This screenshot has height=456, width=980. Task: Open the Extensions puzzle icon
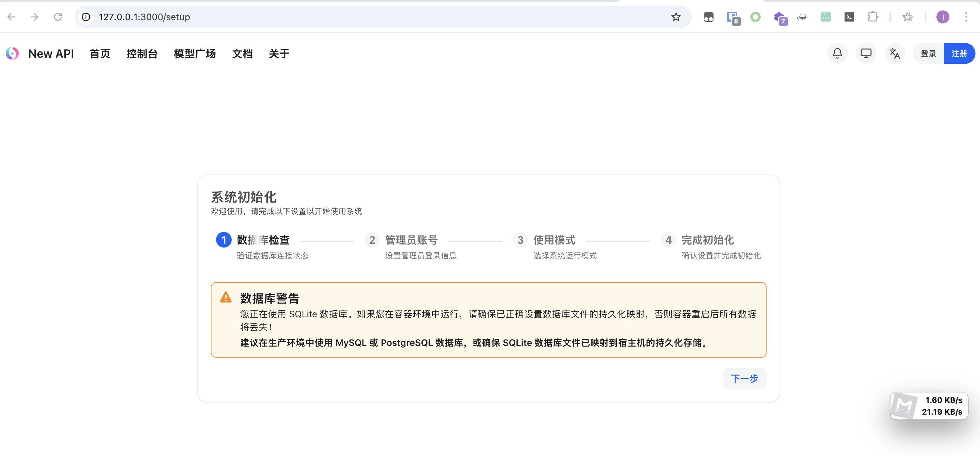pyautogui.click(x=873, y=17)
